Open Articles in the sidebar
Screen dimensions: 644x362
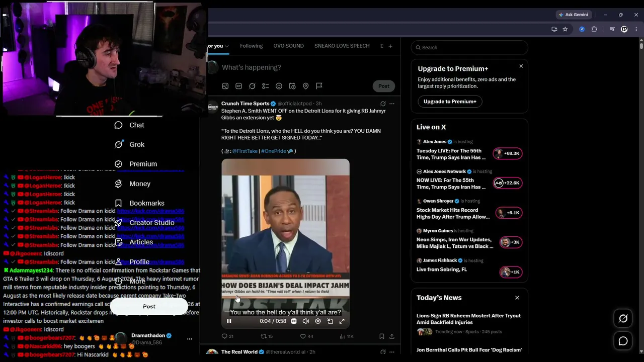(134, 242)
